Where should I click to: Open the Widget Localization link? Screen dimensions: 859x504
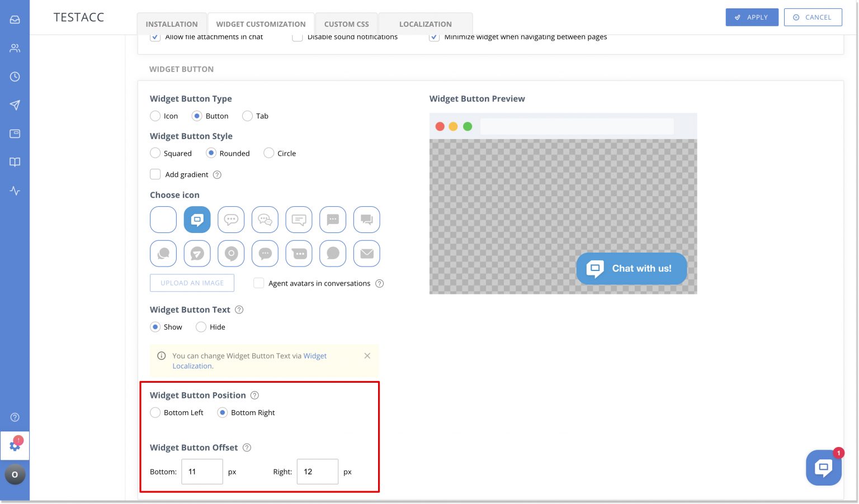(315, 355)
